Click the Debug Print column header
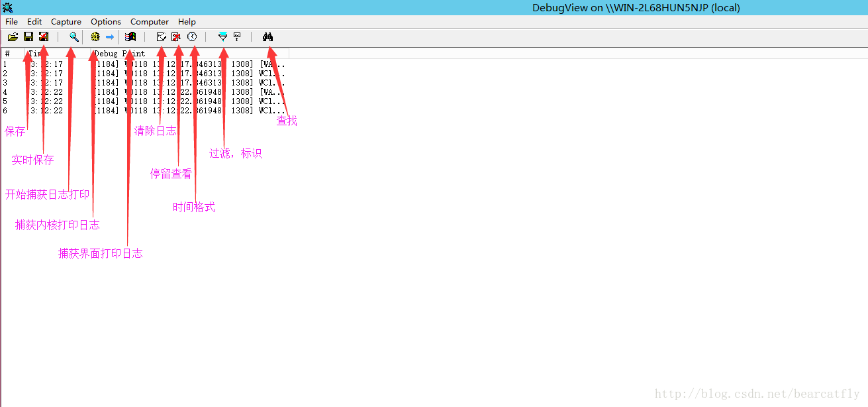 tap(190, 54)
